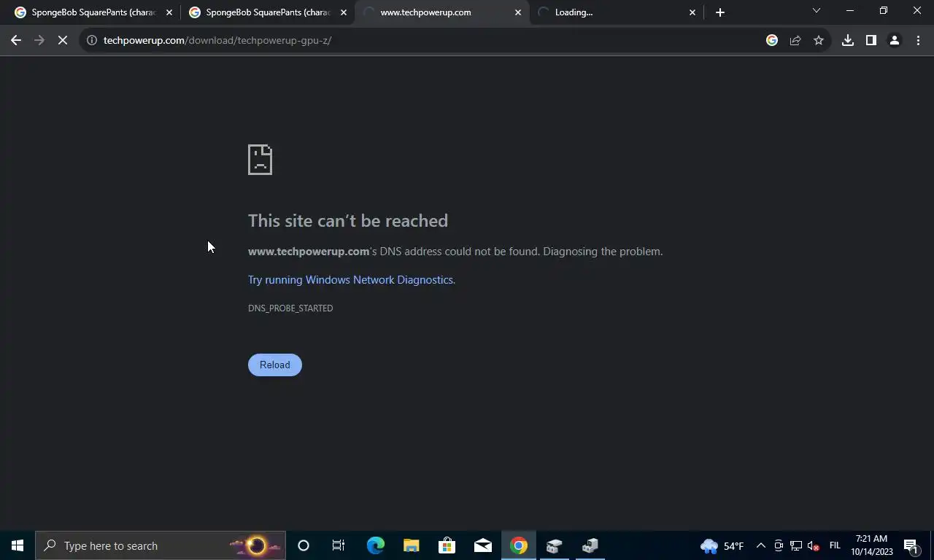Image resolution: width=934 pixels, height=560 pixels.
Task: Click the taskbar search box
Action: point(161,545)
